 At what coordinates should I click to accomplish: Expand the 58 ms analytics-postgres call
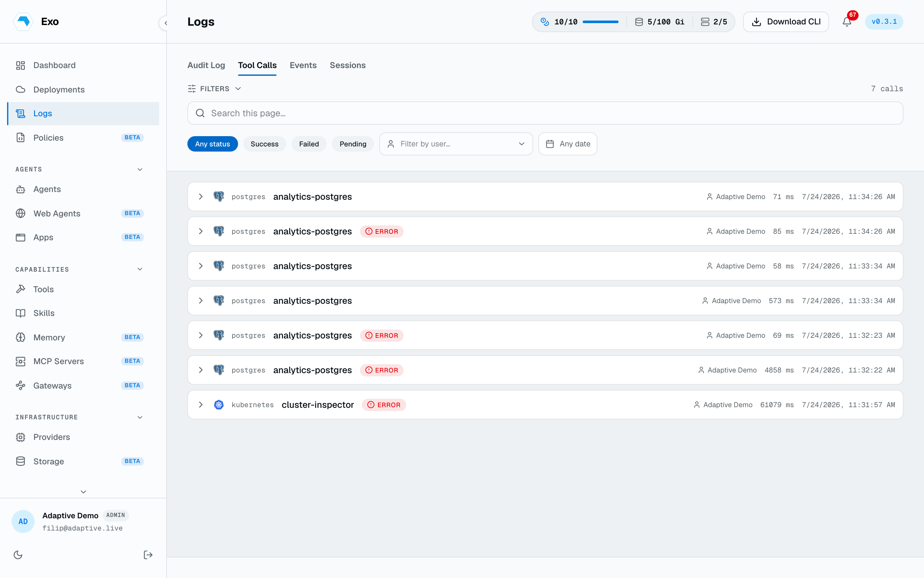[x=201, y=266]
